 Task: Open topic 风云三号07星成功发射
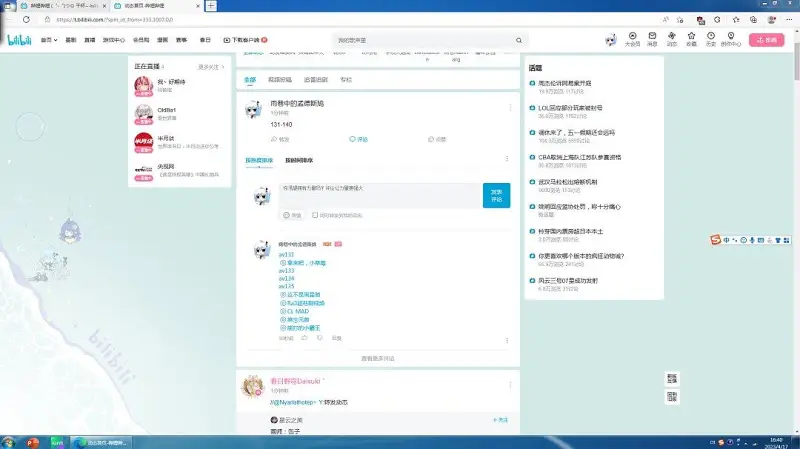568,281
